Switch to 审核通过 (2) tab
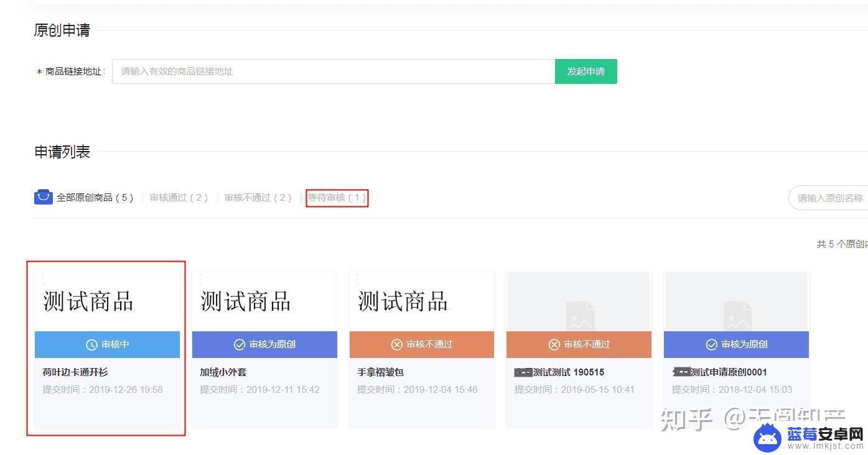The width and height of the screenshot is (868, 455). pyautogui.click(x=179, y=198)
